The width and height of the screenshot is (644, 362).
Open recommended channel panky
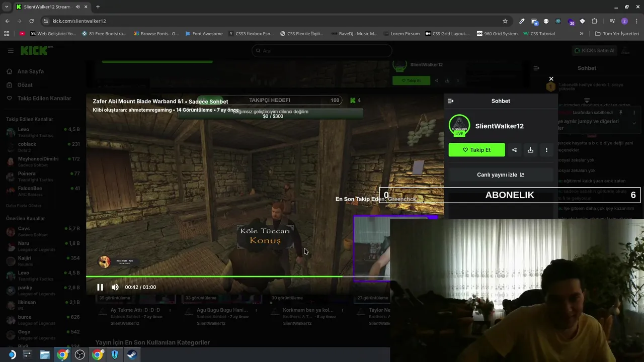(x=43, y=290)
